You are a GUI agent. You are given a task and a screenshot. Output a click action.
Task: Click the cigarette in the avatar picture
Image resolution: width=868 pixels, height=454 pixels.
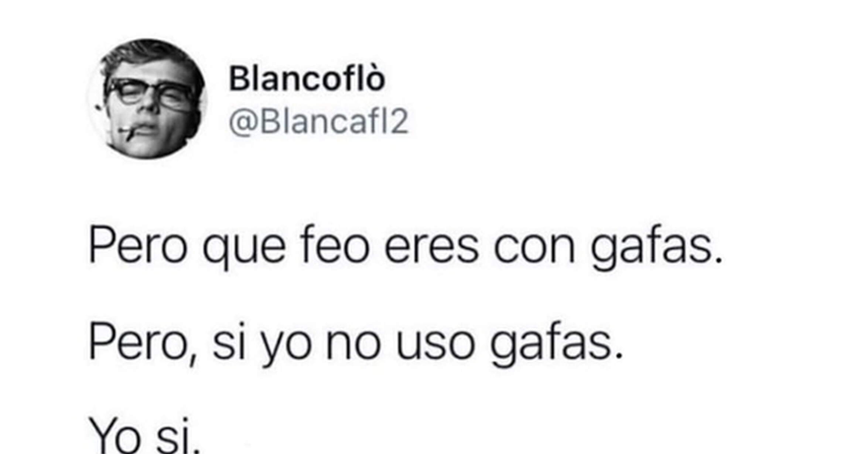[x=127, y=132]
